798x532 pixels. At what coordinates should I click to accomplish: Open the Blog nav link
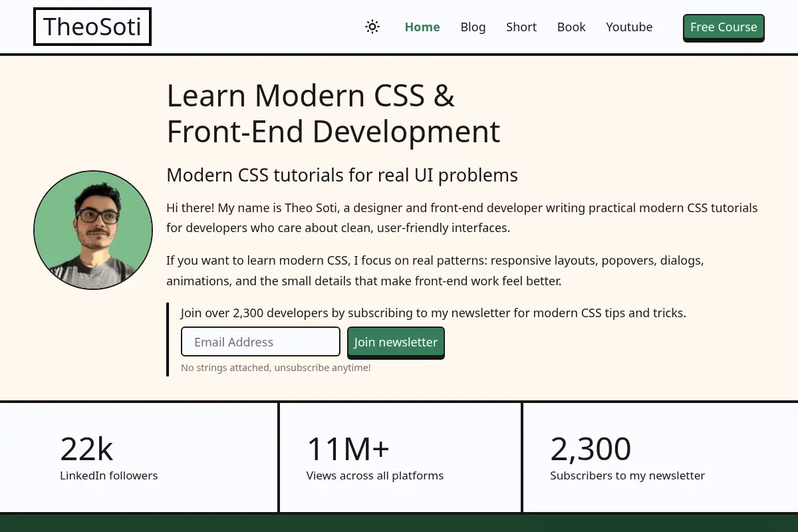tap(473, 27)
